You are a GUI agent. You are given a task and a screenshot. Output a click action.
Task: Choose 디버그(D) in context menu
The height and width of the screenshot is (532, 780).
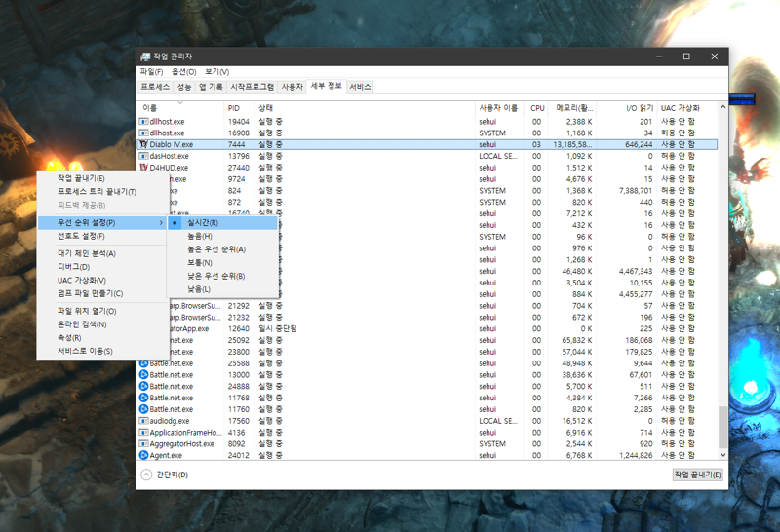point(102,267)
